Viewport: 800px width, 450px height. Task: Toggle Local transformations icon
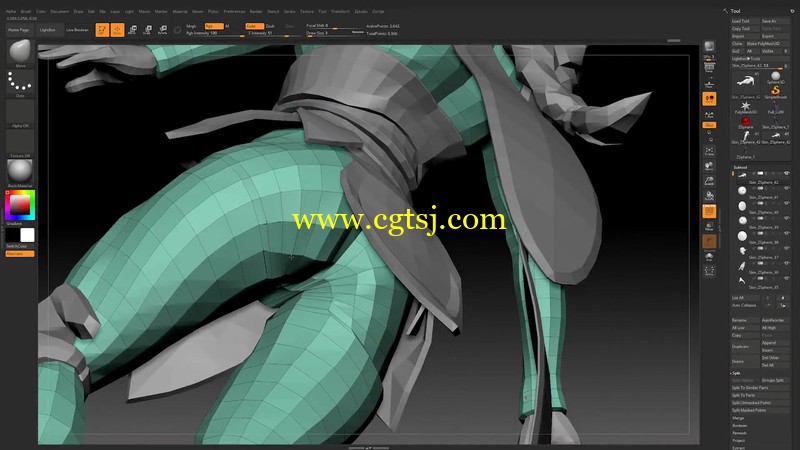tap(709, 98)
